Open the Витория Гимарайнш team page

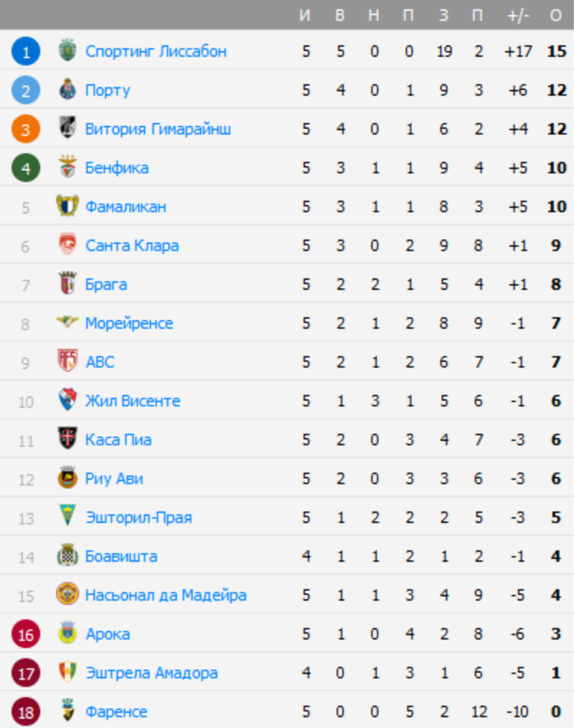pyautogui.click(x=158, y=129)
